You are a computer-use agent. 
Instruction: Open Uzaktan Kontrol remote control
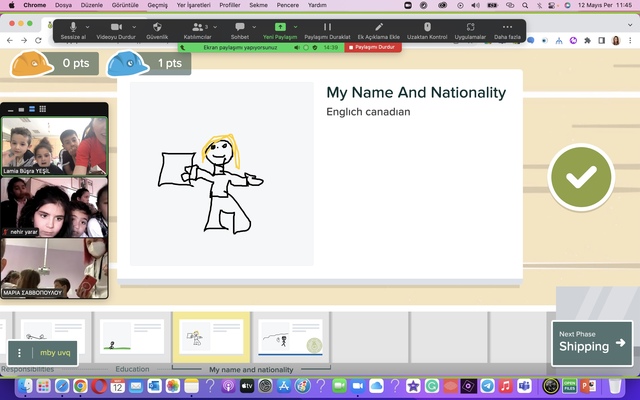pyautogui.click(x=427, y=29)
